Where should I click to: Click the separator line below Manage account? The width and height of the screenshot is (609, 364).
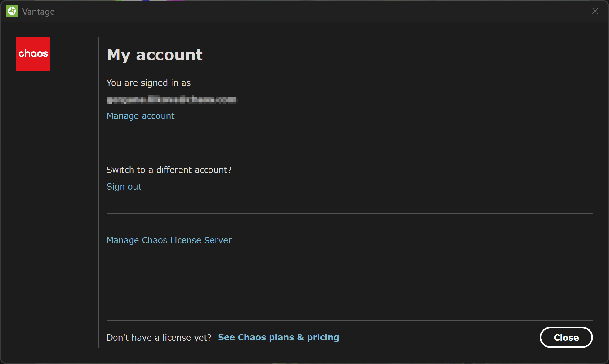point(350,143)
